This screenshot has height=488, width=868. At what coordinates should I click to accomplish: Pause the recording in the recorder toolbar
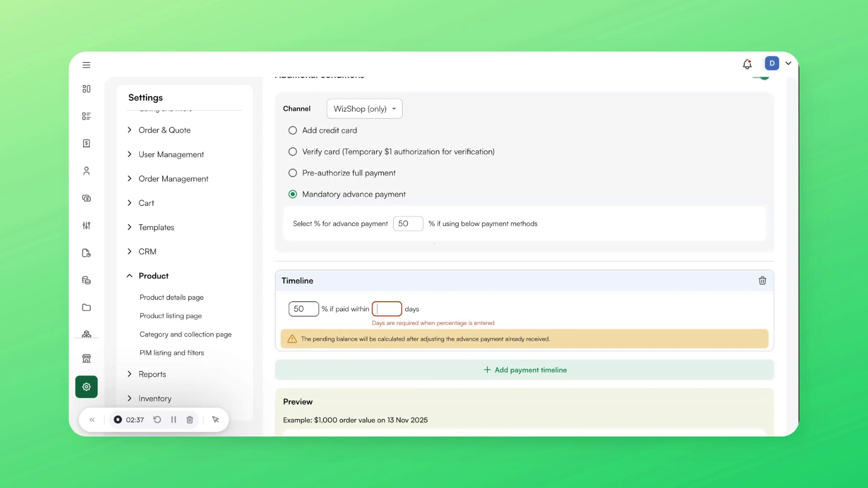point(173,420)
